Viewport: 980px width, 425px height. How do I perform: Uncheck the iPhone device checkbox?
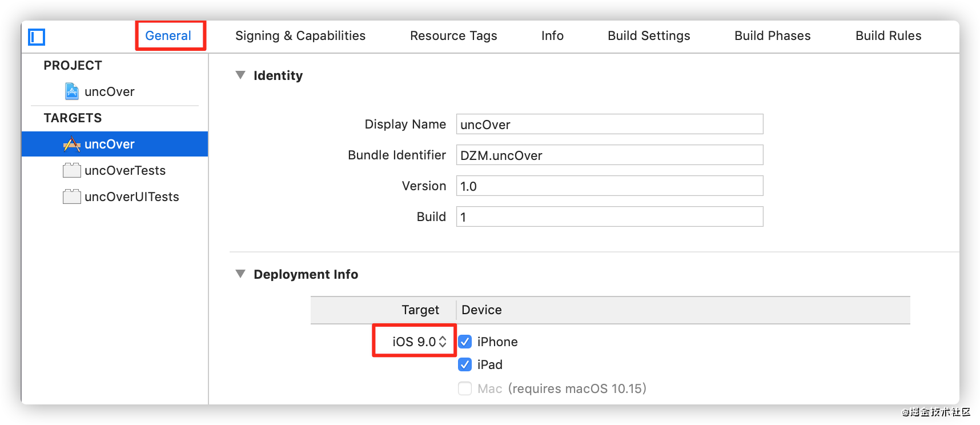click(465, 342)
